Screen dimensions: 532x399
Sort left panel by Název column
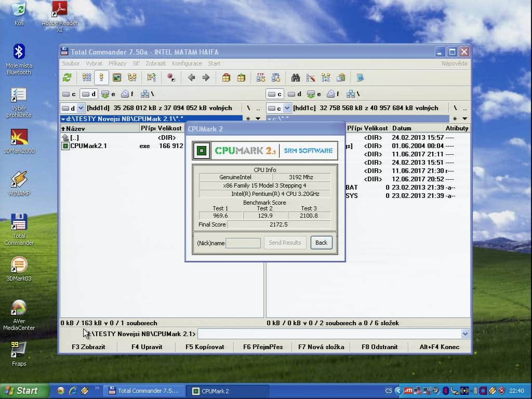click(x=100, y=129)
